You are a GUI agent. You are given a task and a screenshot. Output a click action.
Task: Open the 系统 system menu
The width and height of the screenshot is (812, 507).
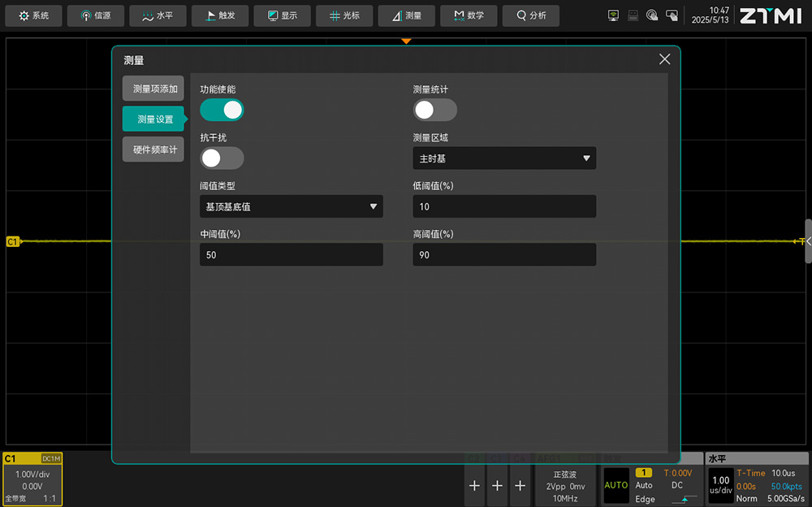[33, 15]
